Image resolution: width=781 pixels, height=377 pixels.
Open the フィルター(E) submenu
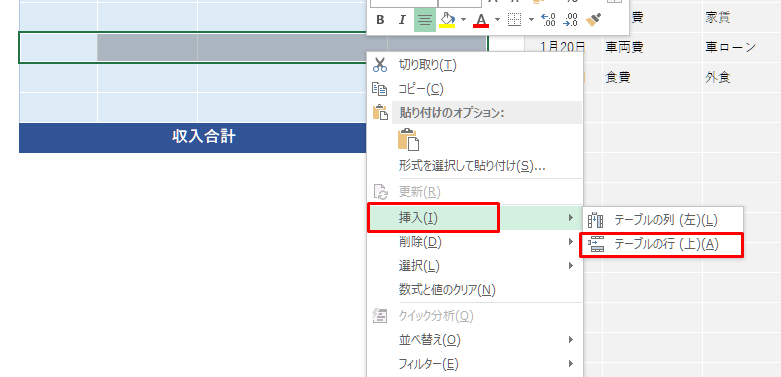pyautogui.click(x=475, y=364)
